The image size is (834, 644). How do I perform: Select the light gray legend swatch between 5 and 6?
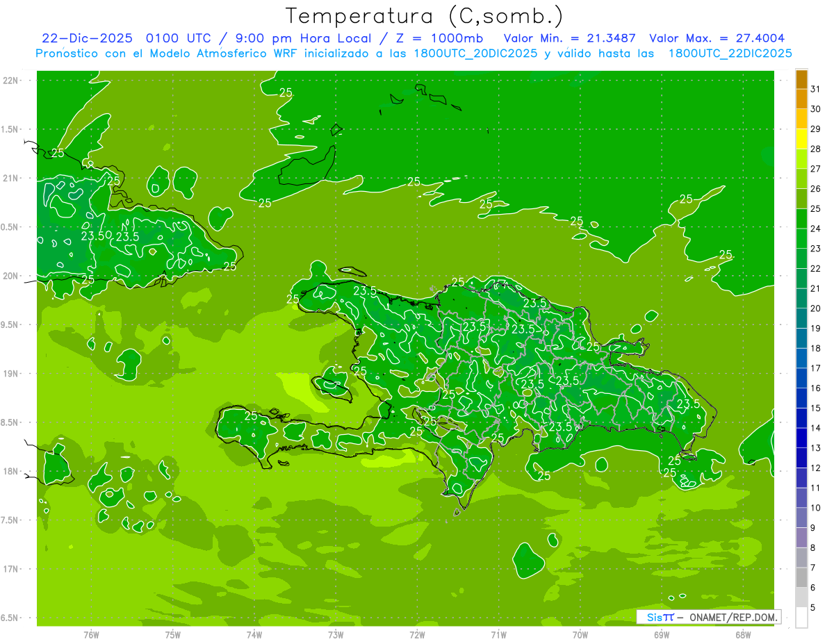click(801, 597)
